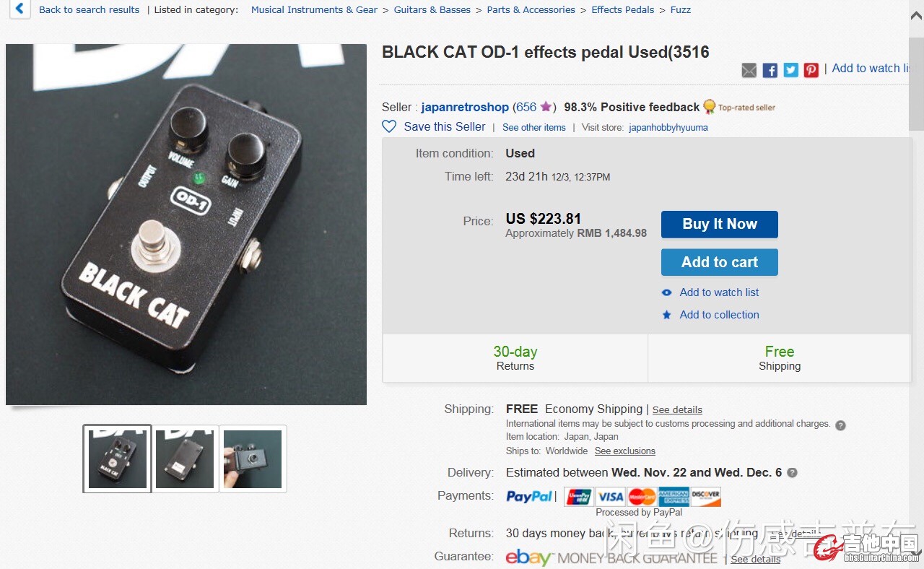Click See other items link
This screenshot has height=569, width=924.
coord(534,127)
